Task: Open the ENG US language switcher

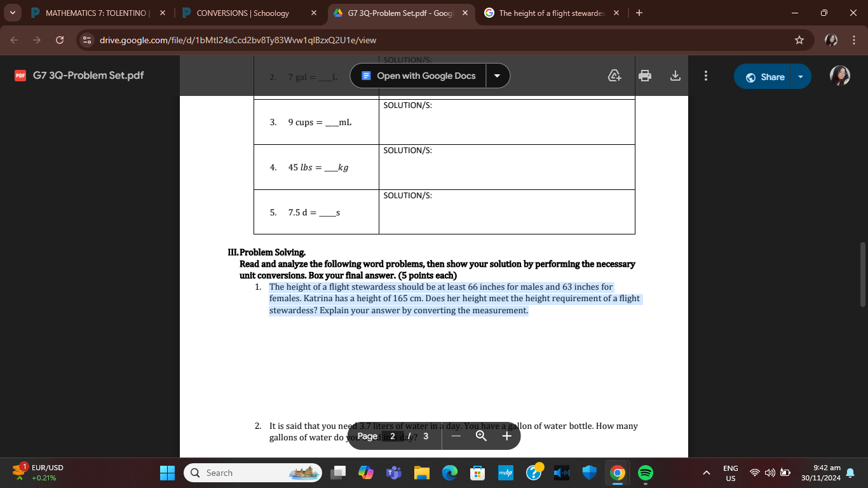Action: pyautogui.click(x=731, y=473)
